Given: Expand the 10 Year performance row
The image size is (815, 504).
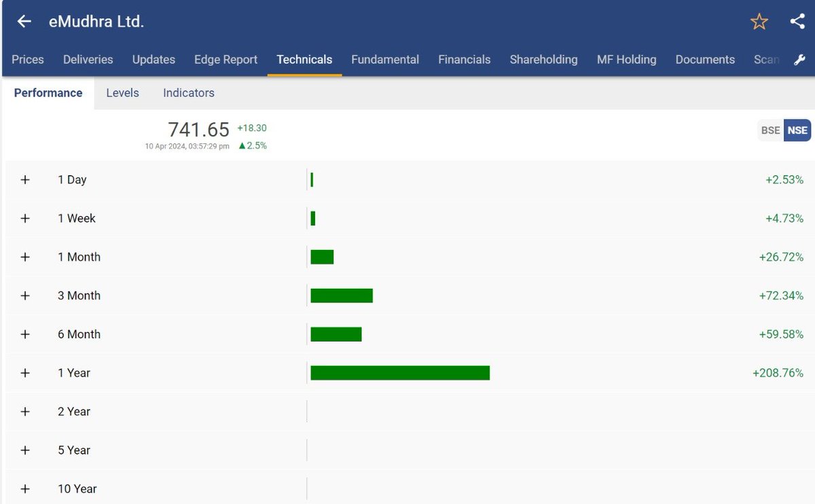Looking at the screenshot, I should 25,490.
